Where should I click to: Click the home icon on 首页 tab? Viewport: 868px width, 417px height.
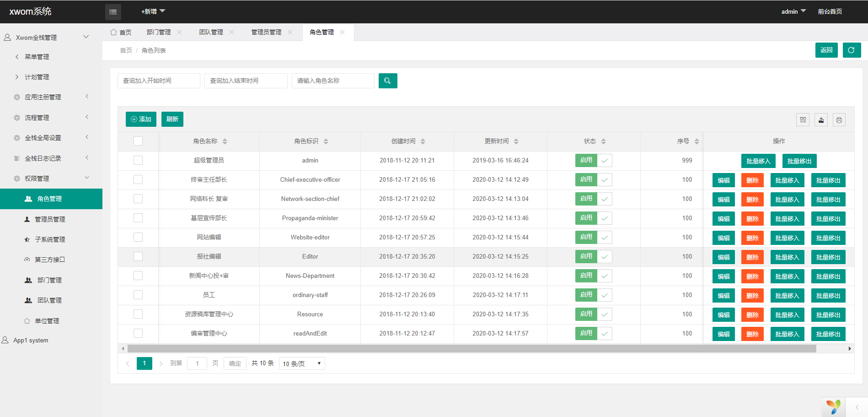pyautogui.click(x=113, y=32)
